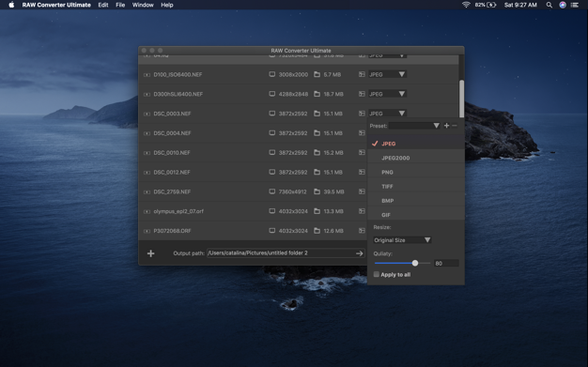
Task: Add files with the plus button
Action: [150, 253]
